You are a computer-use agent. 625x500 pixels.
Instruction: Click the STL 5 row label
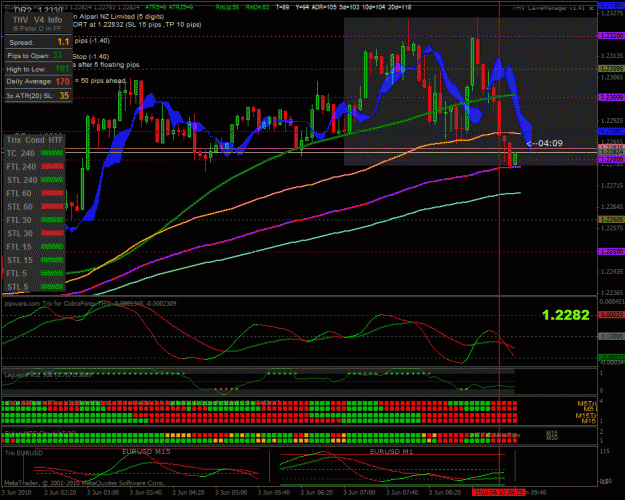click(18, 287)
